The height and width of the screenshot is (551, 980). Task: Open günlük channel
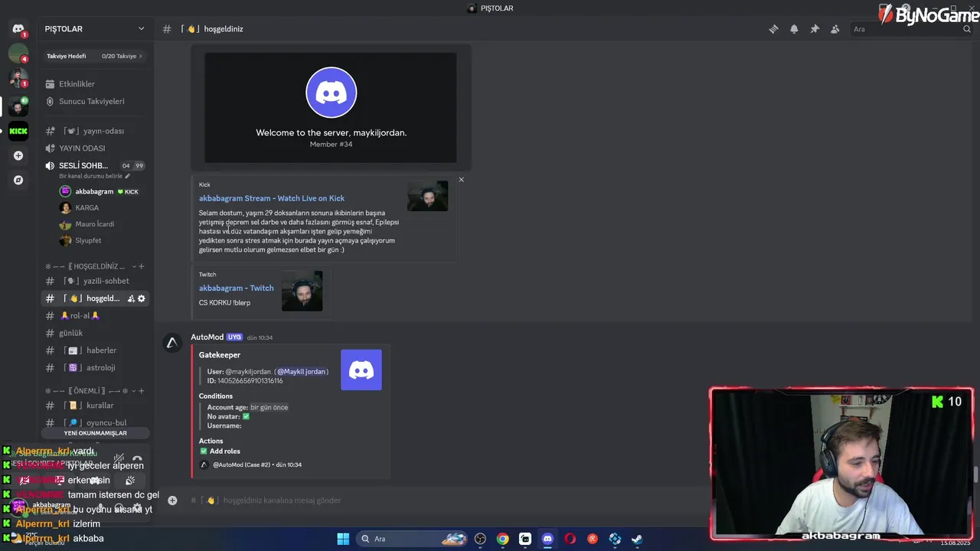pos(95,333)
